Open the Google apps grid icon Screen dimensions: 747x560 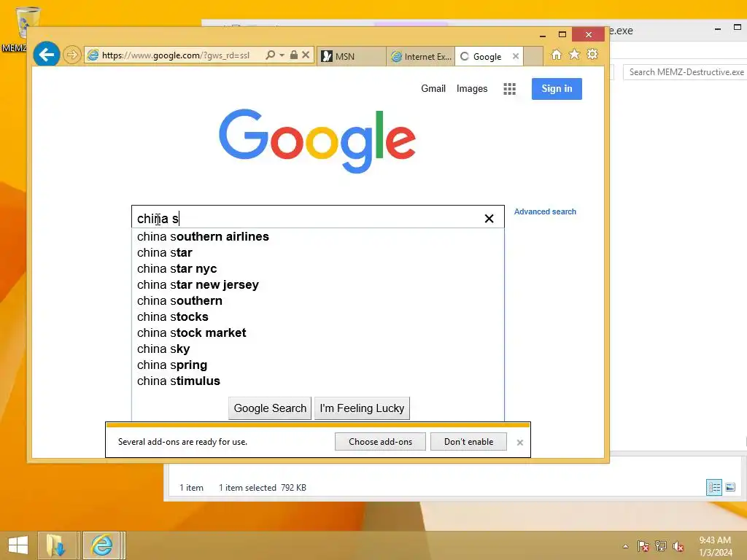tap(509, 88)
